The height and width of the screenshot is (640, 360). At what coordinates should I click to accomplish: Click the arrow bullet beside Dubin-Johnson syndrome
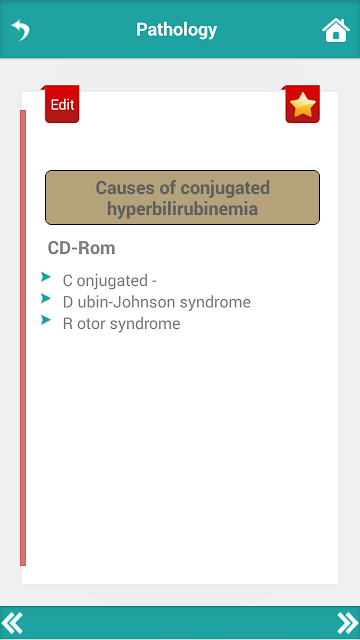tap(46, 299)
